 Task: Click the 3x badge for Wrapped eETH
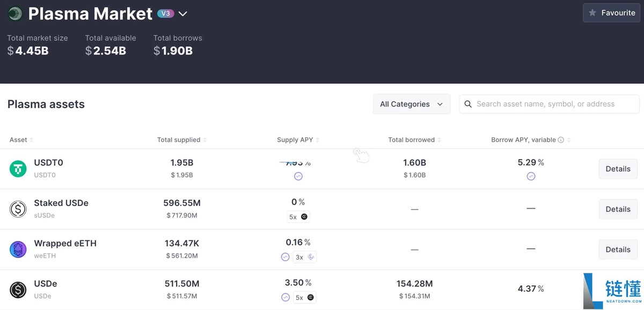pos(305,257)
